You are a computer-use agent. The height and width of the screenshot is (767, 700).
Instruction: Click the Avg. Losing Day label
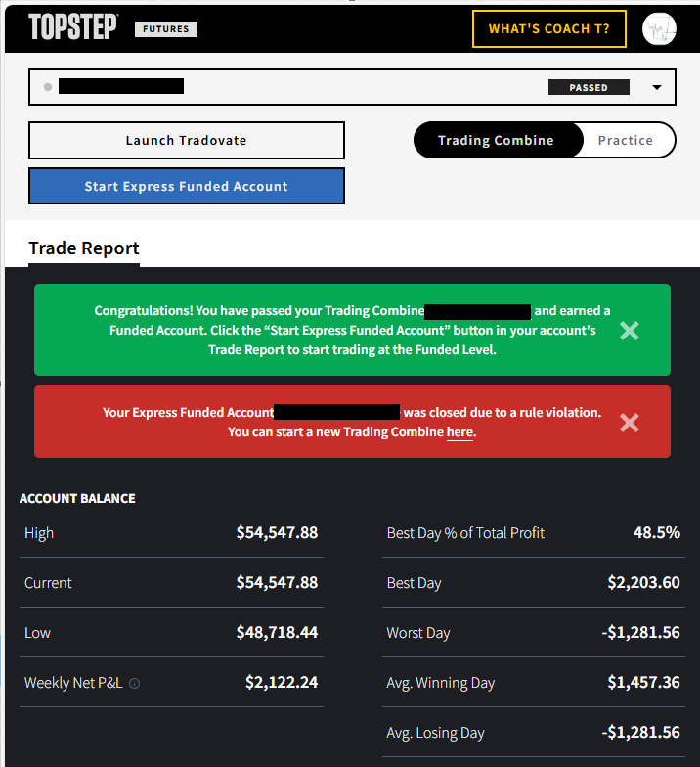point(435,733)
